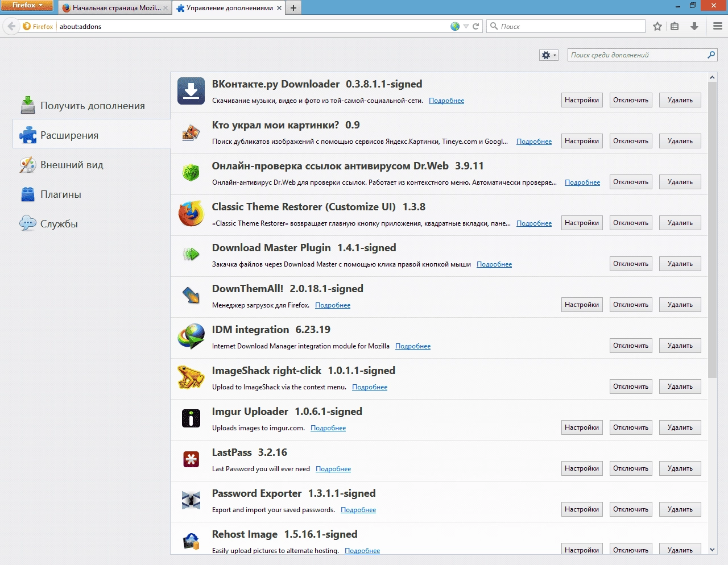Go back with the back arrow button
Screen dimensions: 728x565
point(11,26)
